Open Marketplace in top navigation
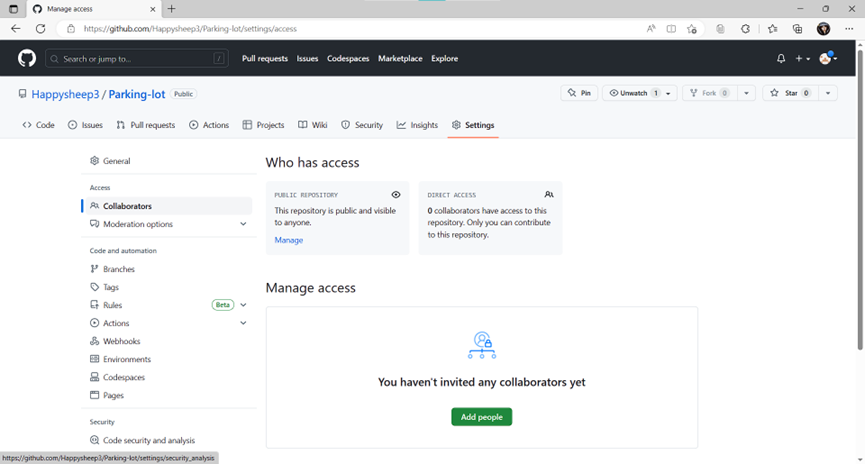Viewport: 865px width, 464px height. [400, 58]
